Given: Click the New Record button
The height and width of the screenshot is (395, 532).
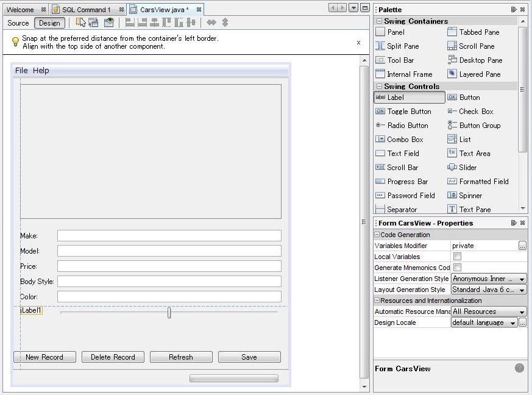Looking at the screenshot, I should click(44, 357).
